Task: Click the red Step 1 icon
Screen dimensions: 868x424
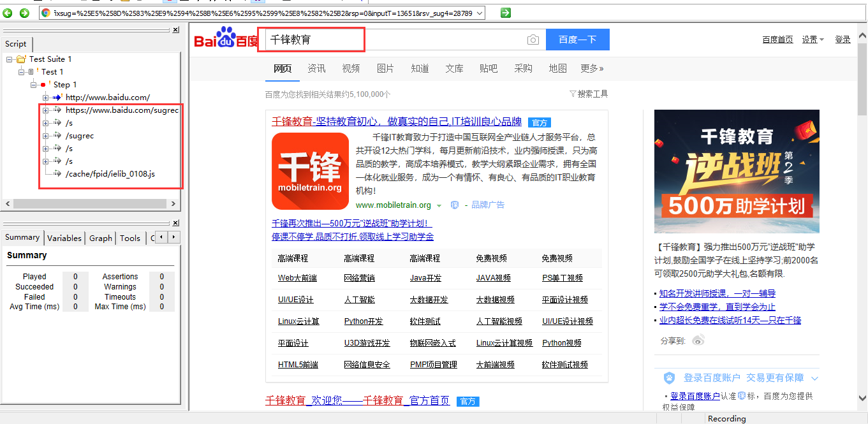Action: (43, 85)
